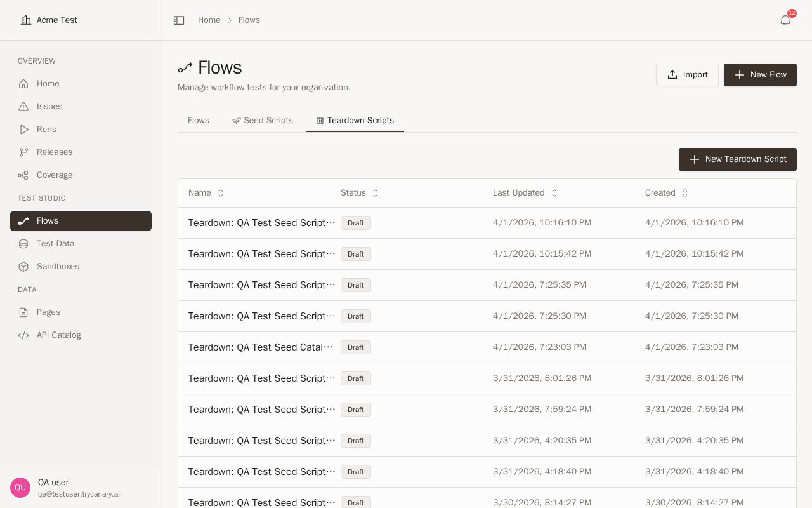Toggle the sidebar panel icon
Viewport: 812px width, 508px height.
coord(179,20)
